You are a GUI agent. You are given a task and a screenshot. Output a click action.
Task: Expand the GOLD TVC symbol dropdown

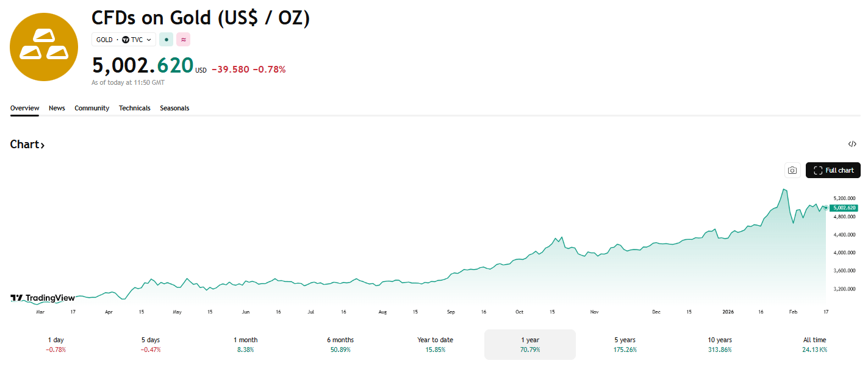(x=149, y=40)
